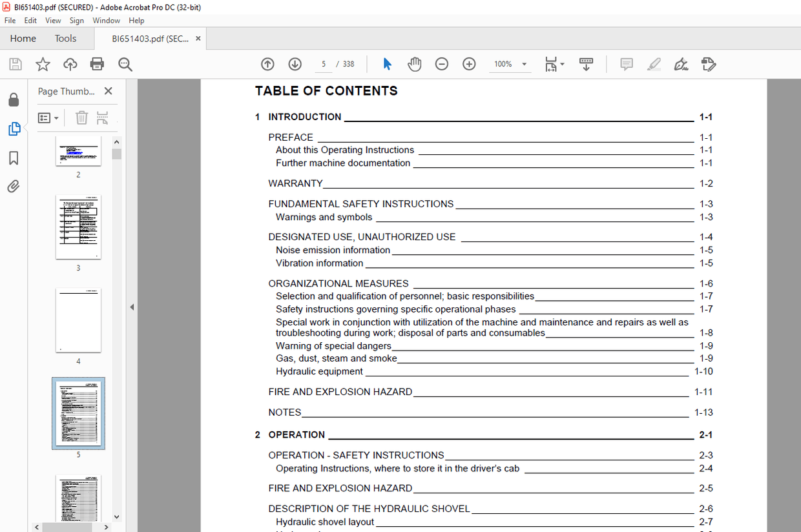
Task: Go to previous page arrow icon
Action: tap(267, 64)
